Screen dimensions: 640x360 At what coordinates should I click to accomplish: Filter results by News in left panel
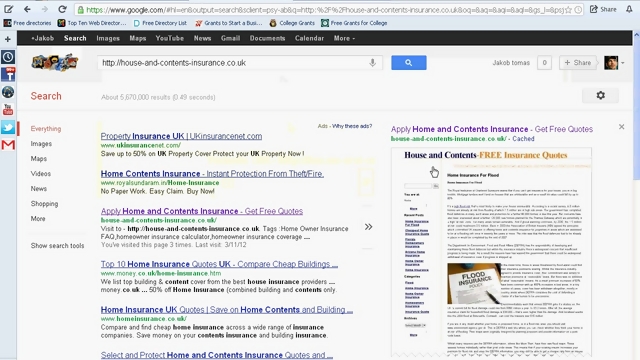point(39,189)
